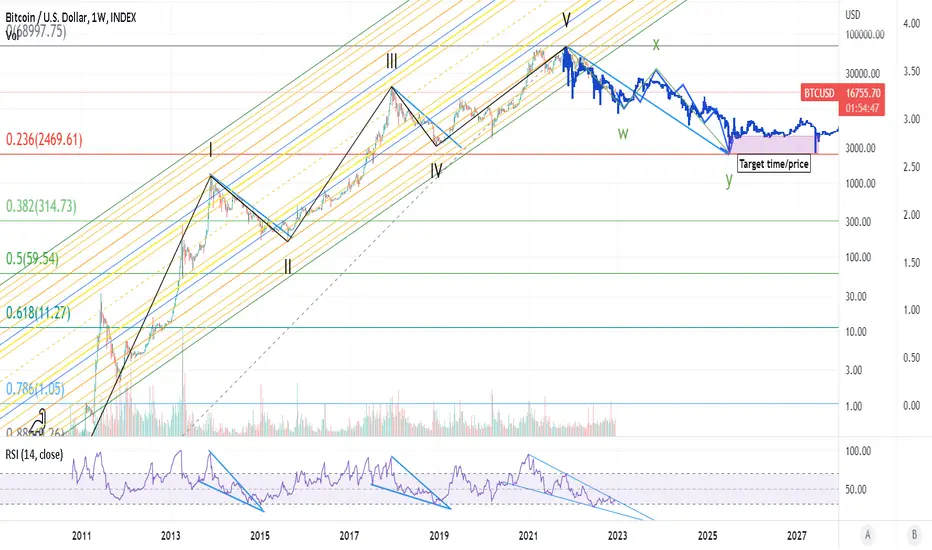Select the green correction label 'y'
This screenshot has height=550, width=932.
[x=729, y=179]
